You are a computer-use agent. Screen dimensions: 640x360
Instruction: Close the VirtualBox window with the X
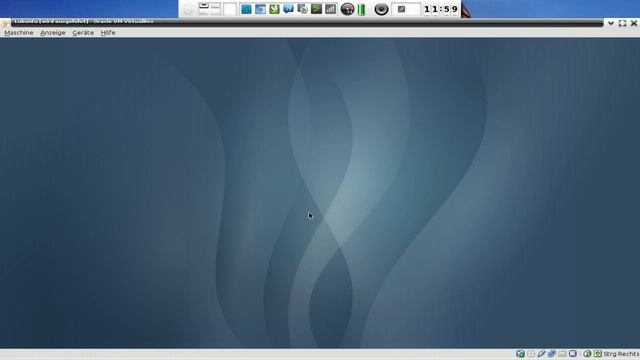click(634, 23)
